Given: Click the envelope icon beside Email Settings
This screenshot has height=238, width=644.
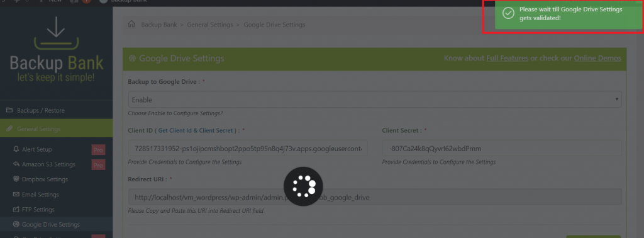Looking at the screenshot, I should (16, 195).
